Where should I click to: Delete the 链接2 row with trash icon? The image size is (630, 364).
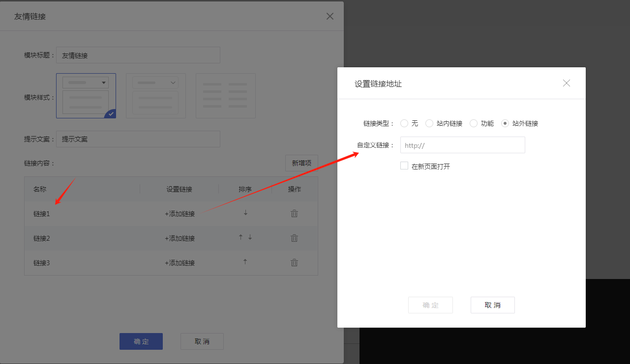(294, 238)
